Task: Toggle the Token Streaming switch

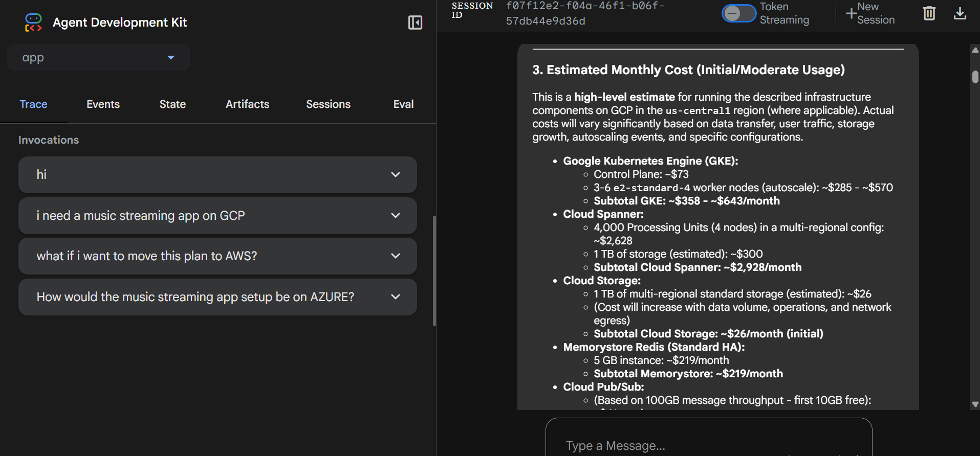Action: click(738, 13)
